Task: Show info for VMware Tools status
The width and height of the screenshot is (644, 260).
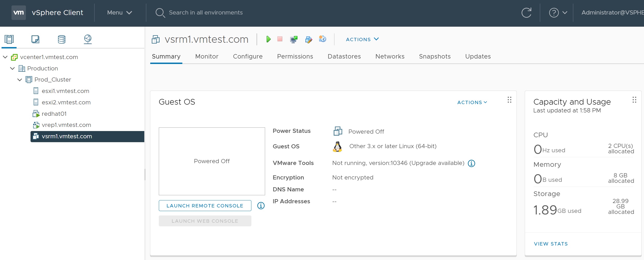Action: pos(471,163)
